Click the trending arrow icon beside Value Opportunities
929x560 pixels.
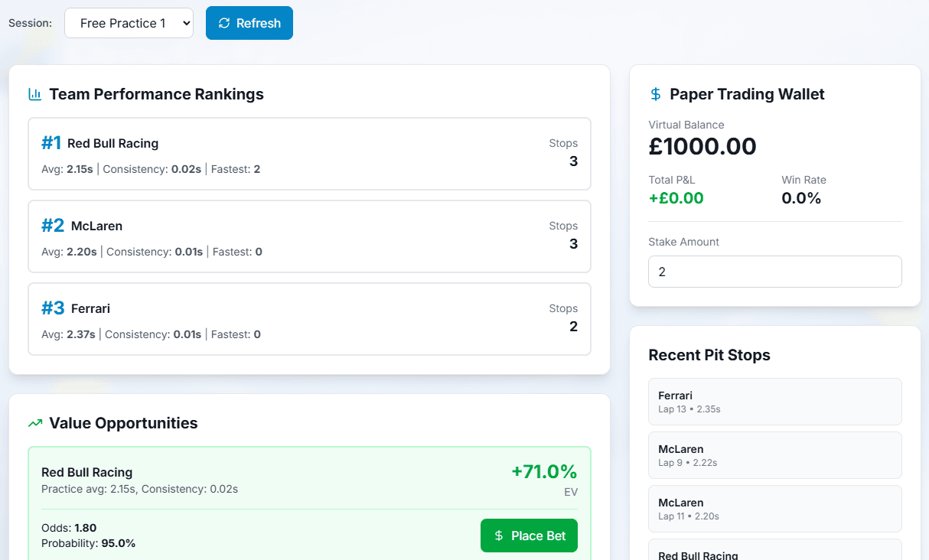(34, 423)
